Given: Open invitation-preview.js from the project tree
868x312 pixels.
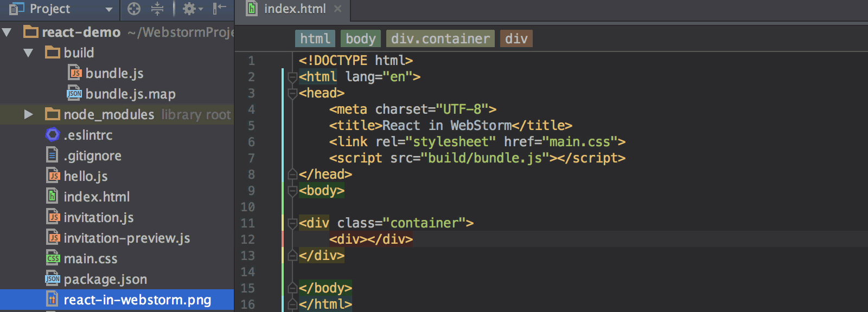Looking at the screenshot, I should coord(127,238).
